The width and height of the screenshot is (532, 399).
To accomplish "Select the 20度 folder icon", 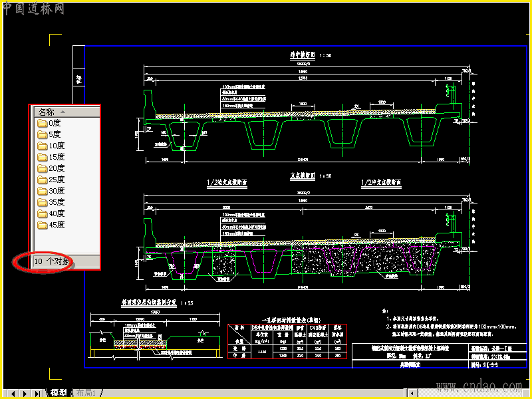I will coord(43,169).
